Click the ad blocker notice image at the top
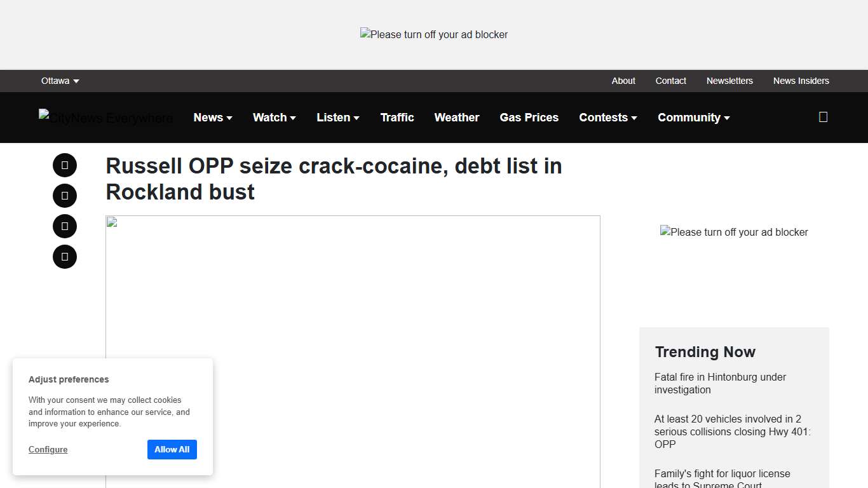868x488 pixels. (434, 34)
